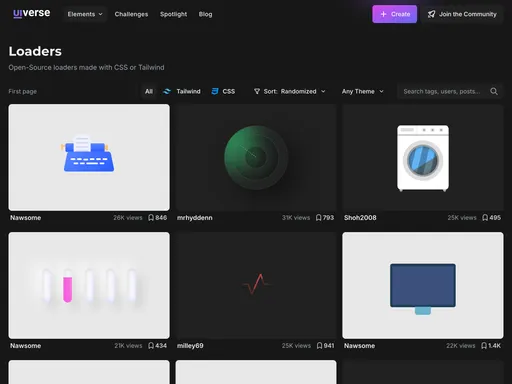The image size is (512, 384).
Task: Click the search magnifier icon
Action: (494, 91)
